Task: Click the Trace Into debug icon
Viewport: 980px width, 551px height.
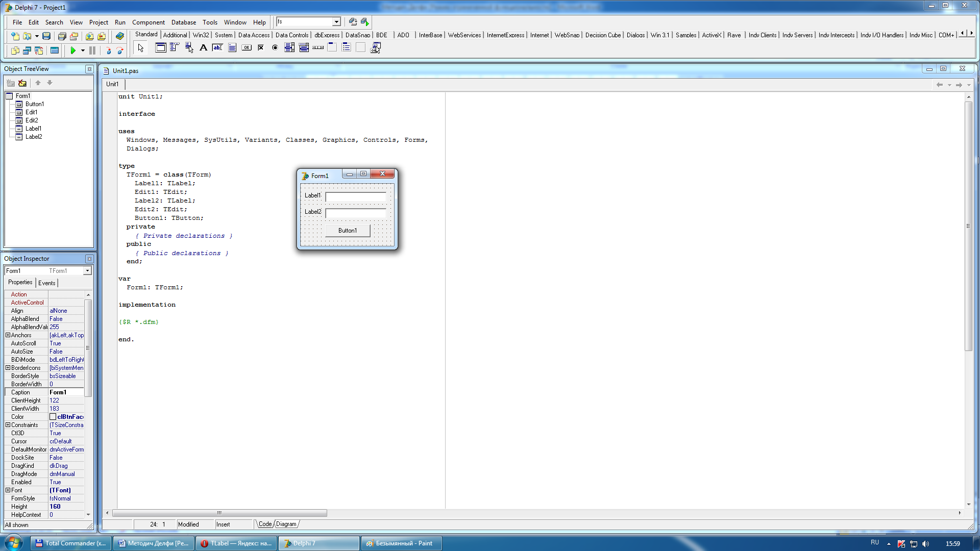Action: pos(108,51)
